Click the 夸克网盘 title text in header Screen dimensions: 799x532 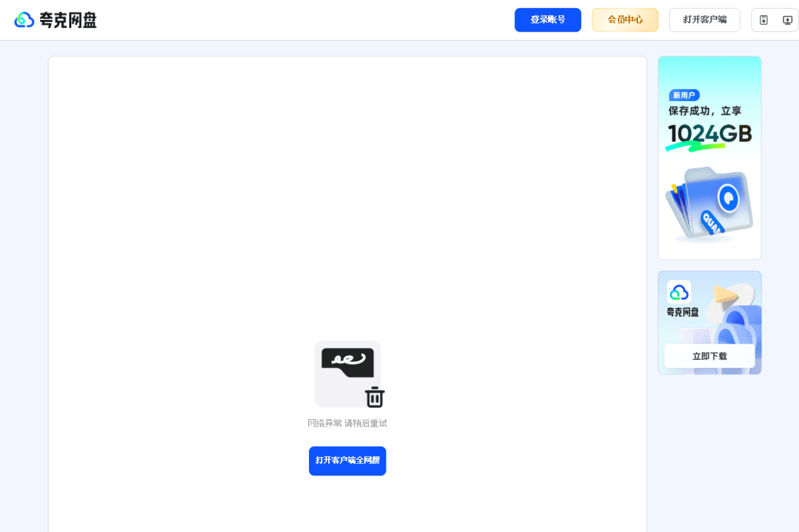click(x=68, y=20)
